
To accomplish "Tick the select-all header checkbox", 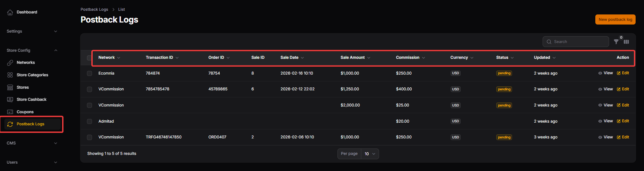I will [89, 58].
